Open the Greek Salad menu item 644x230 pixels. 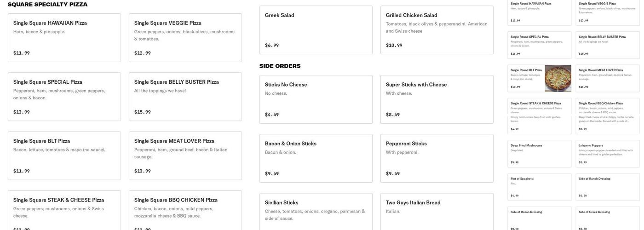316,30
